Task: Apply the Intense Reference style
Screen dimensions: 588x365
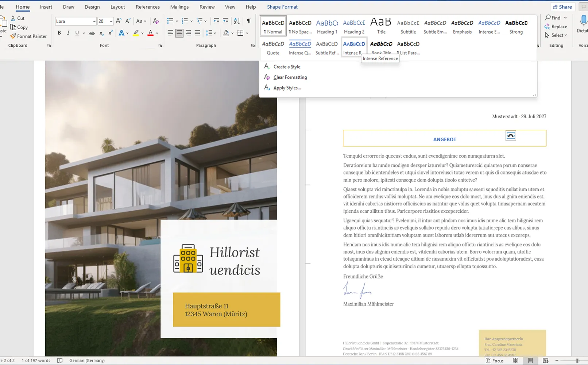Action: point(354,47)
